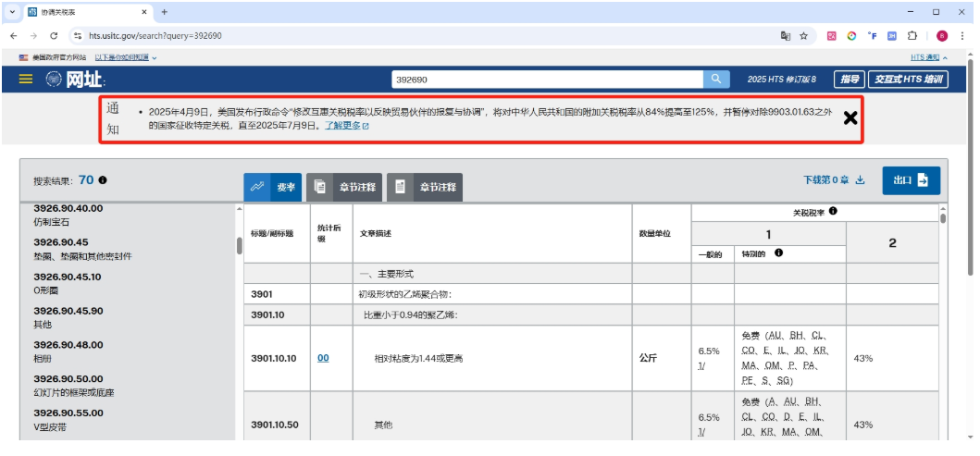Click footnote 1/ in 3901.10.10 row
The image size is (980, 456).
(703, 366)
